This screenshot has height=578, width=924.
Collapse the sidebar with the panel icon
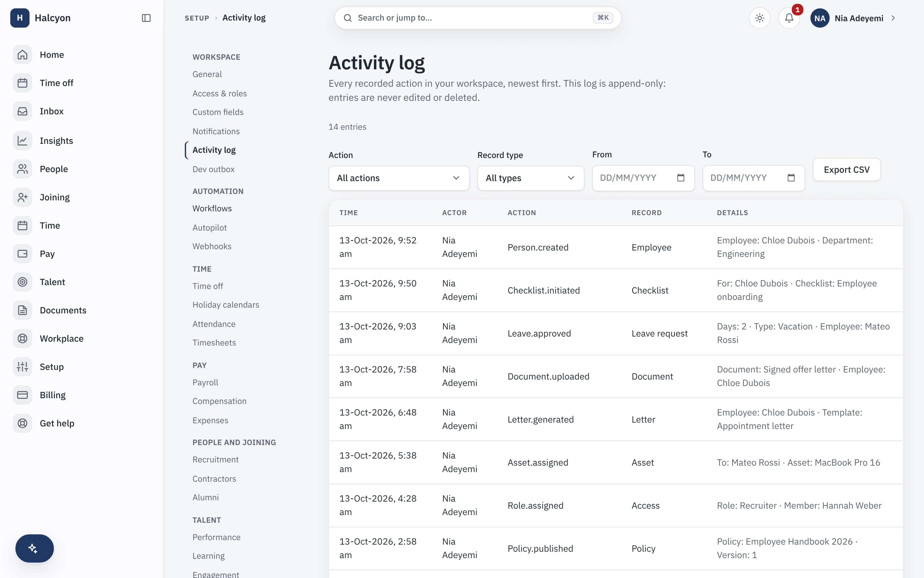point(146,18)
